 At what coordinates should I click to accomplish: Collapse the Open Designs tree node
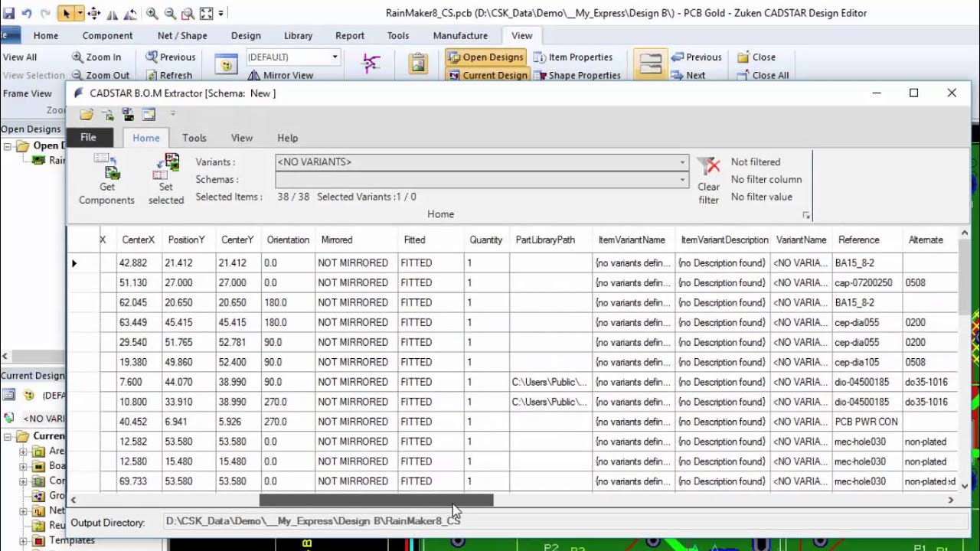(x=8, y=145)
